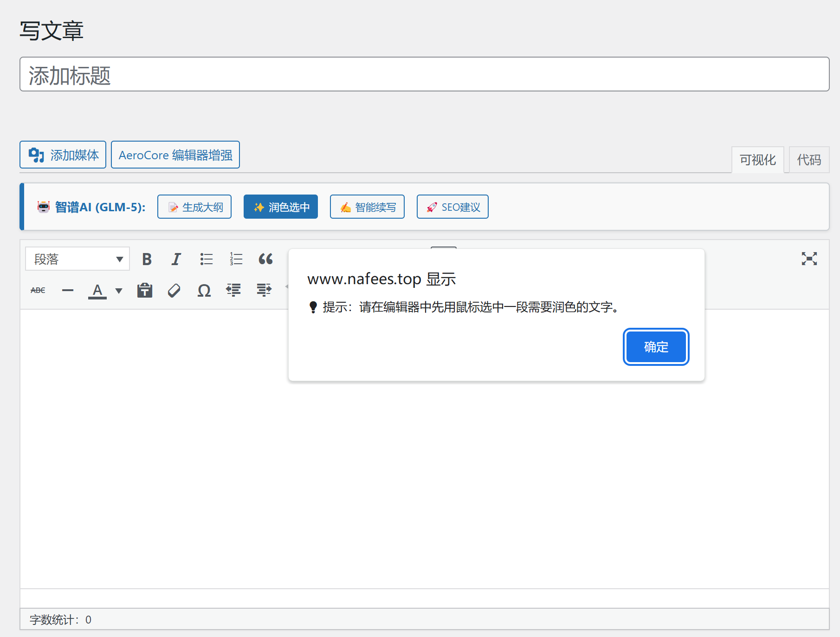
Task: Insert a horizontal line
Action: [68, 291]
